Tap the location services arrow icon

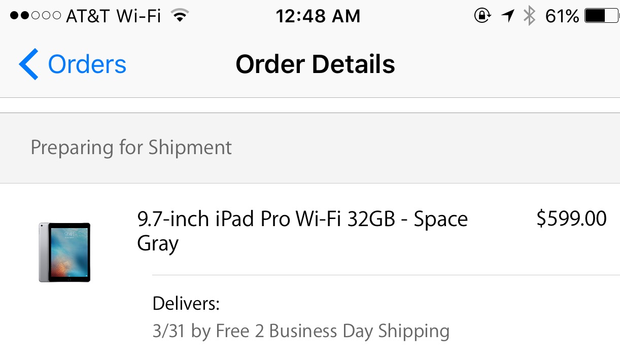(507, 16)
